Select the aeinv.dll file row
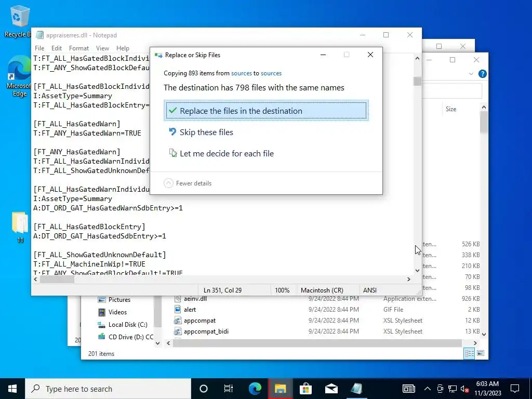The width and height of the screenshot is (532, 399). (326, 299)
